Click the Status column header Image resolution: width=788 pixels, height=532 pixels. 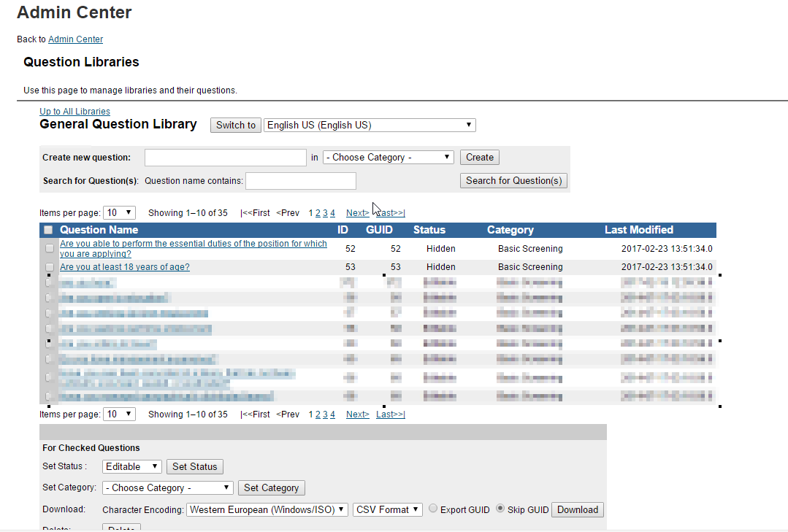[429, 230]
